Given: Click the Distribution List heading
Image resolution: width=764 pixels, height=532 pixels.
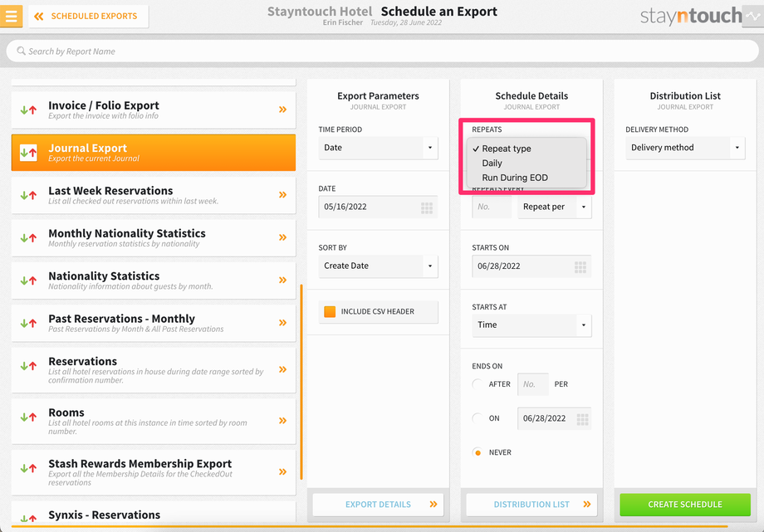Looking at the screenshot, I should point(685,96).
